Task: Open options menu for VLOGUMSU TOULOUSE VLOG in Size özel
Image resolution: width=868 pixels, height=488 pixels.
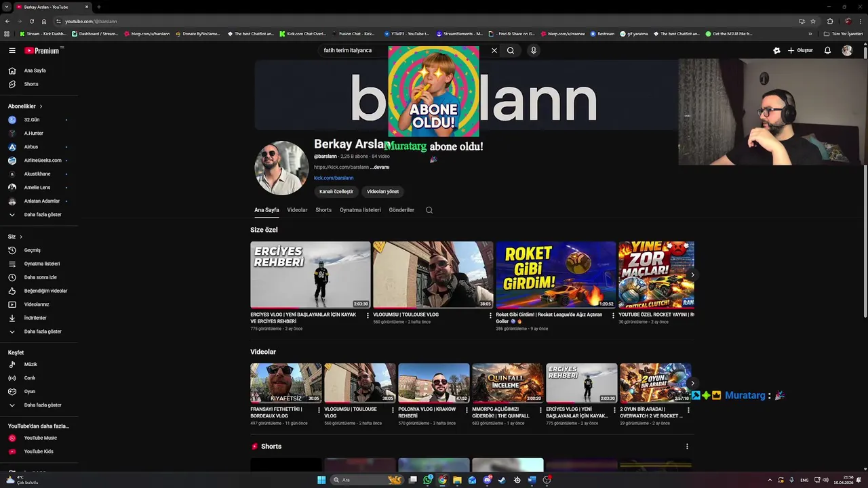Action: point(490,315)
